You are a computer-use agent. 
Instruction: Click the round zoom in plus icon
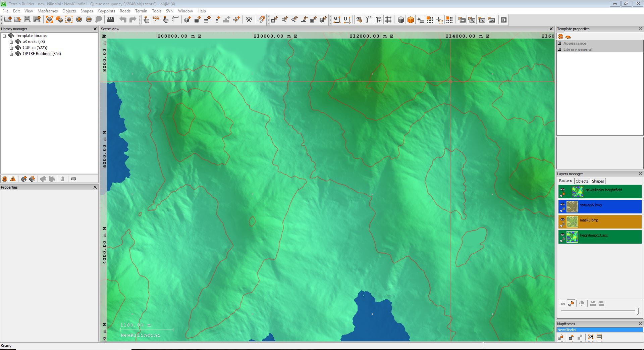click(79, 19)
